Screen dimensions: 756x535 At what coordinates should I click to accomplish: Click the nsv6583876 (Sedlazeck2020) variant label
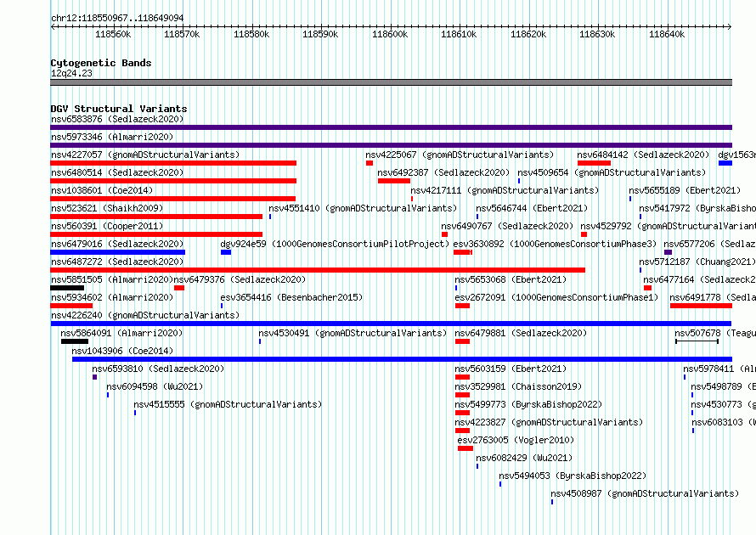[x=117, y=119]
